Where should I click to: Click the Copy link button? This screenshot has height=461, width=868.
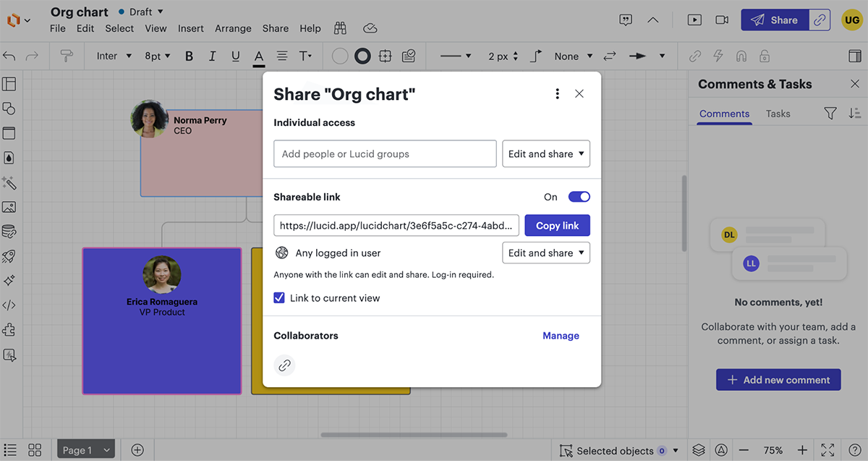557,226
